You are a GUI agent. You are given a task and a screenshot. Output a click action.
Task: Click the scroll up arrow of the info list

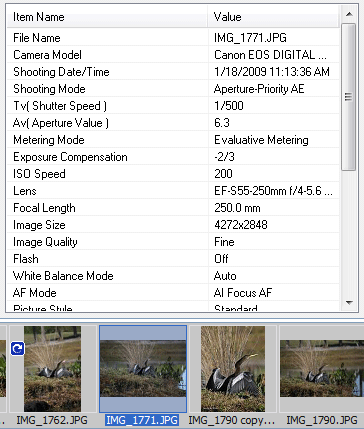coord(349,14)
